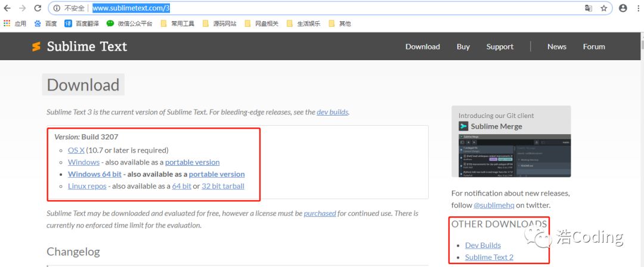Screen dimensions: 644x267
Task: Download the Windows 32-bit version link
Action: (84, 162)
